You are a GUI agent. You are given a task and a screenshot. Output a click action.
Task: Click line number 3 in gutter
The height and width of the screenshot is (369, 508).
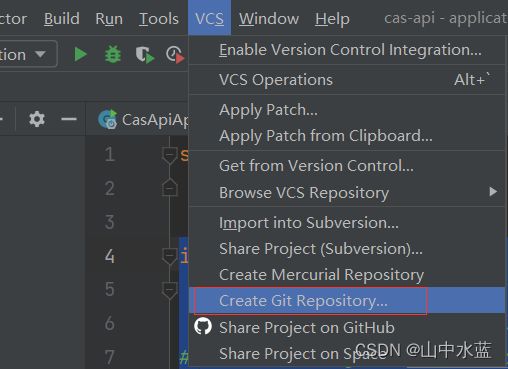(x=110, y=222)
